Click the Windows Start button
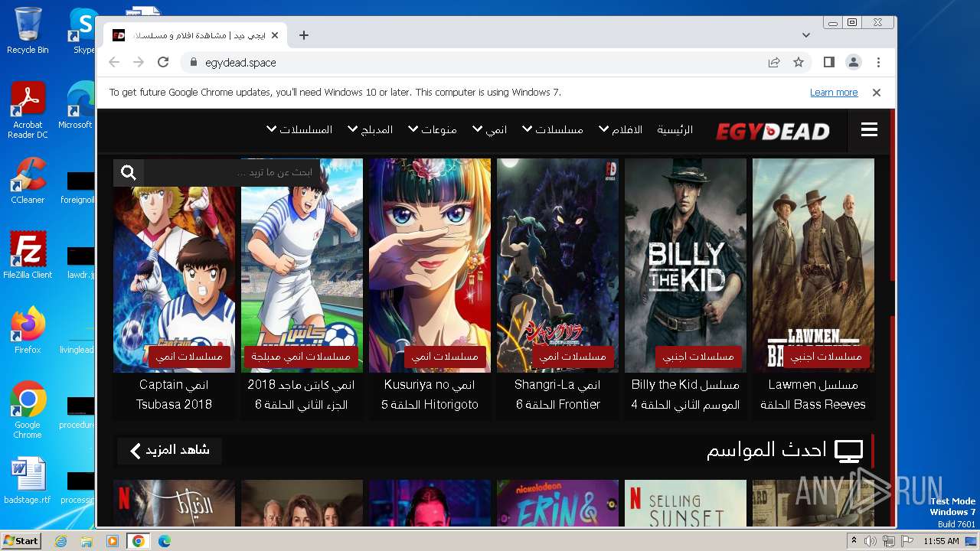This screenshot has height=551, width=980. [21, 541]
